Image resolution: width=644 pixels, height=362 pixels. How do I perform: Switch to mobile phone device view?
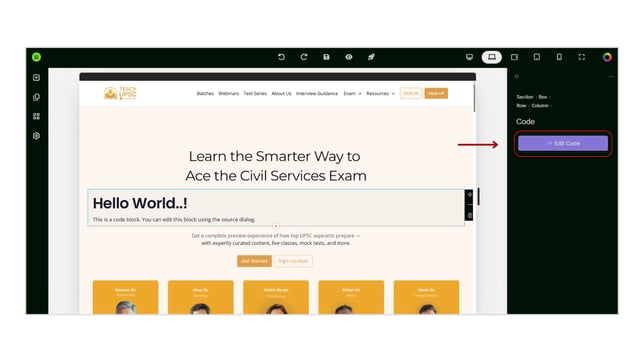point(559,57)
